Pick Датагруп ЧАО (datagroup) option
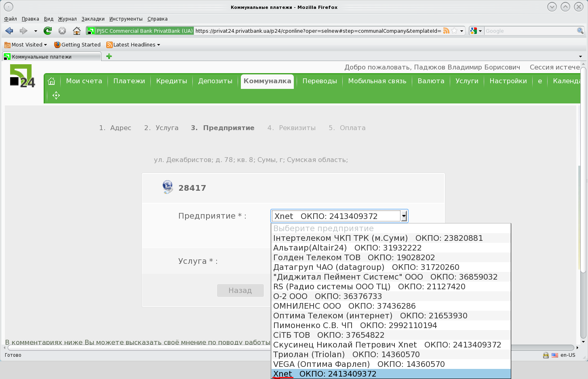Image resolution: width=588 pixels, height=379 pixels. click(x=391, y=267)
